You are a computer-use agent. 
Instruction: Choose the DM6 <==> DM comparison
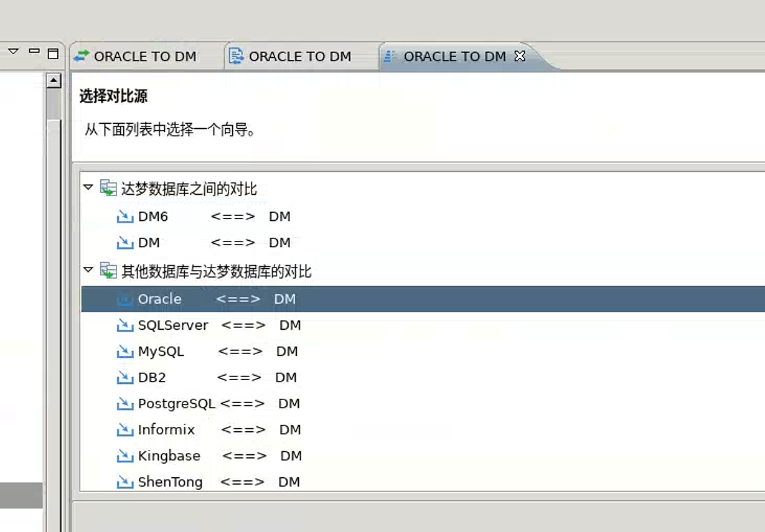click(214, 217)
